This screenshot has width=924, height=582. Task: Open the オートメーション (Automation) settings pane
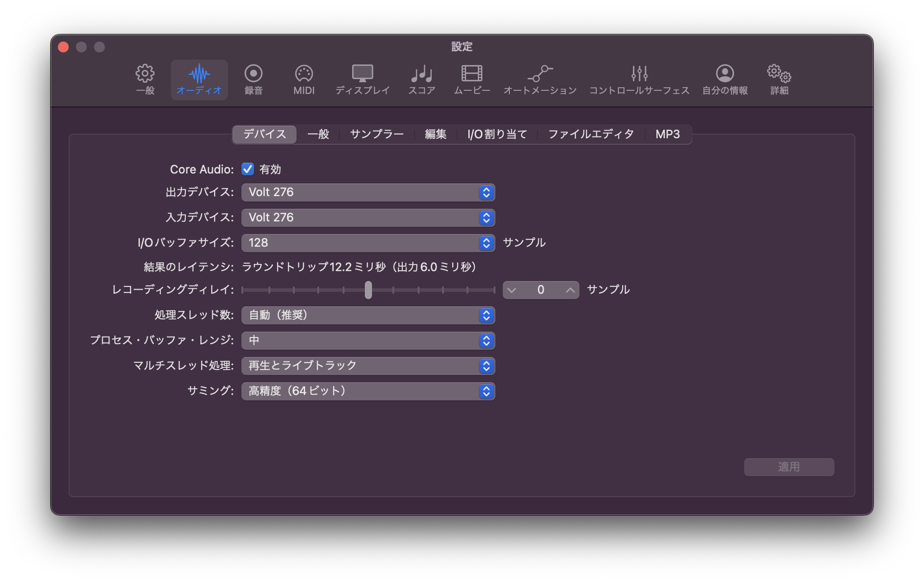coord(540,79)
